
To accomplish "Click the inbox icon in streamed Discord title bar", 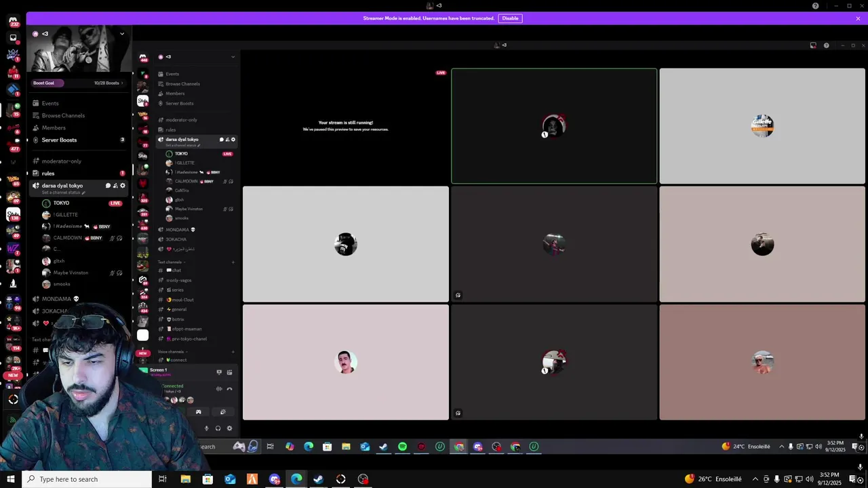I will (813, 45).
